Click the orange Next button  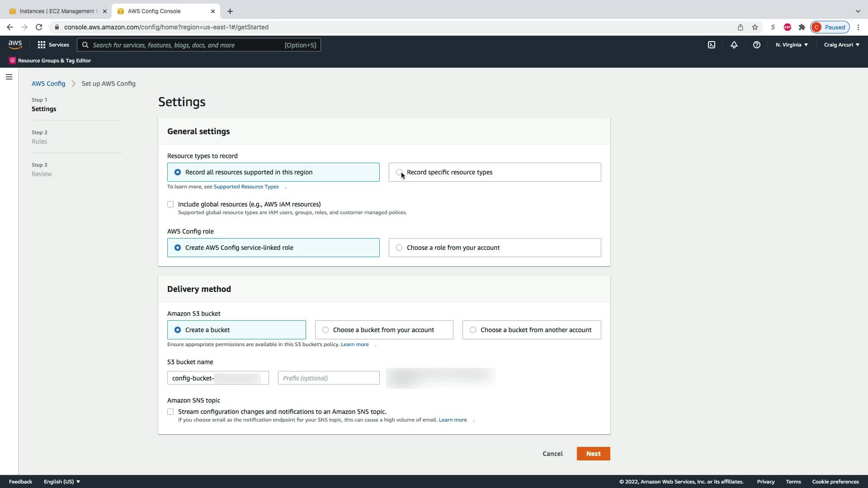(x=593, y=454)
